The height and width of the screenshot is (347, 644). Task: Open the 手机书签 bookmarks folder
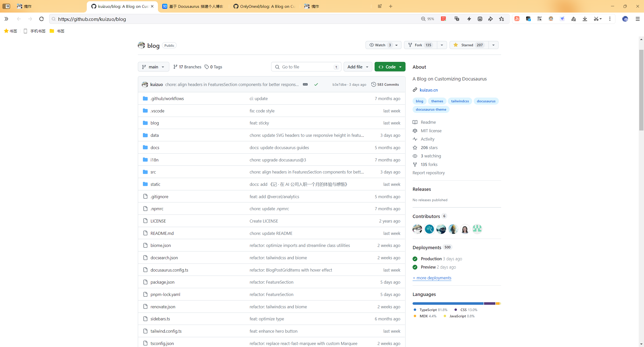(x=34, y=31)
